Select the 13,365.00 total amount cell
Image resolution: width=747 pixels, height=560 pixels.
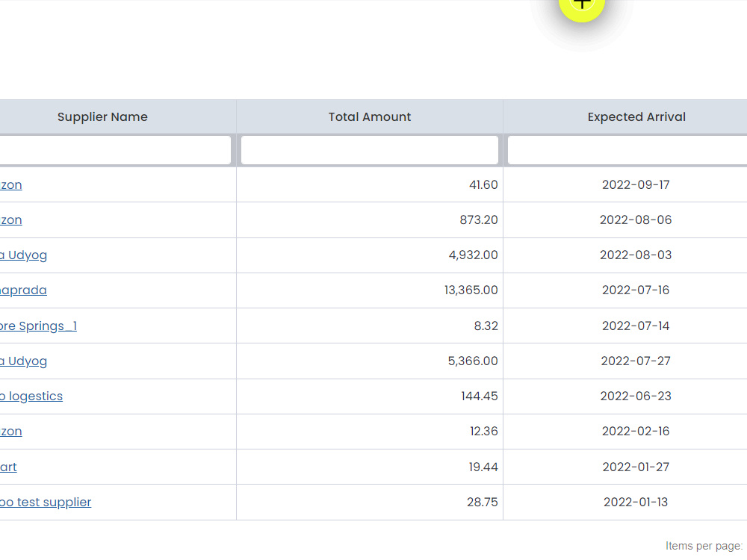370,290
